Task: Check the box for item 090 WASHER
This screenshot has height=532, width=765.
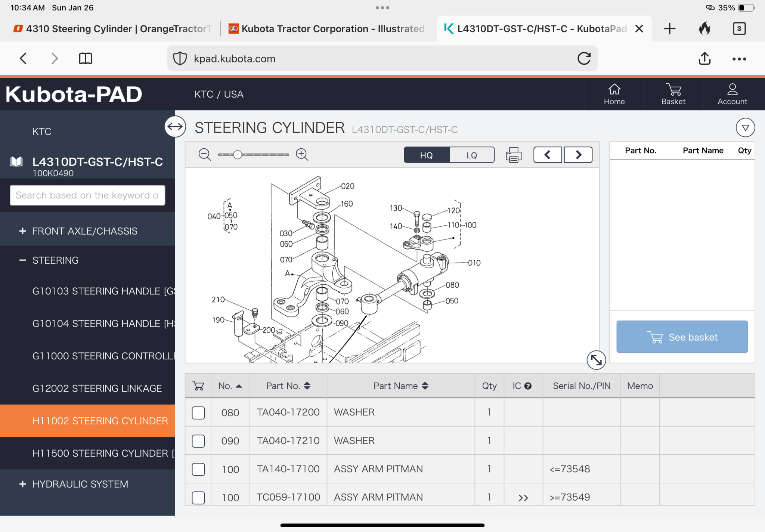Action: tap(198, 441)
